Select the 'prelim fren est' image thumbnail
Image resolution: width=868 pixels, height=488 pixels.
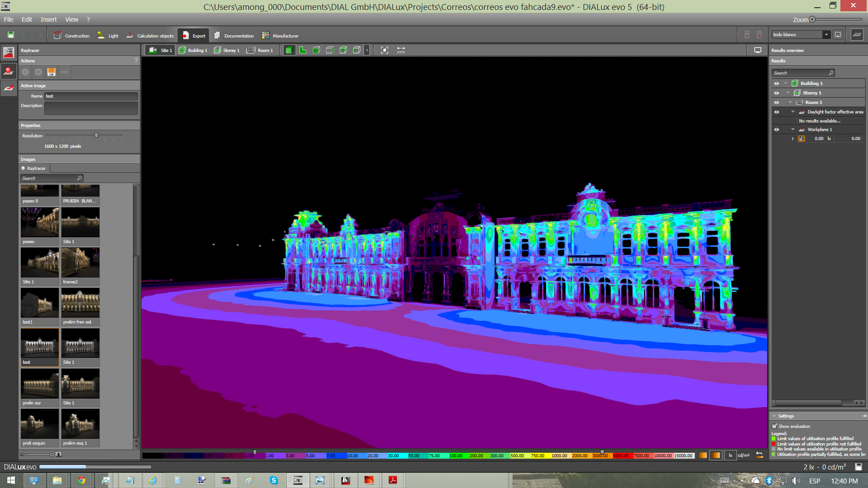(x=80, y=307)
